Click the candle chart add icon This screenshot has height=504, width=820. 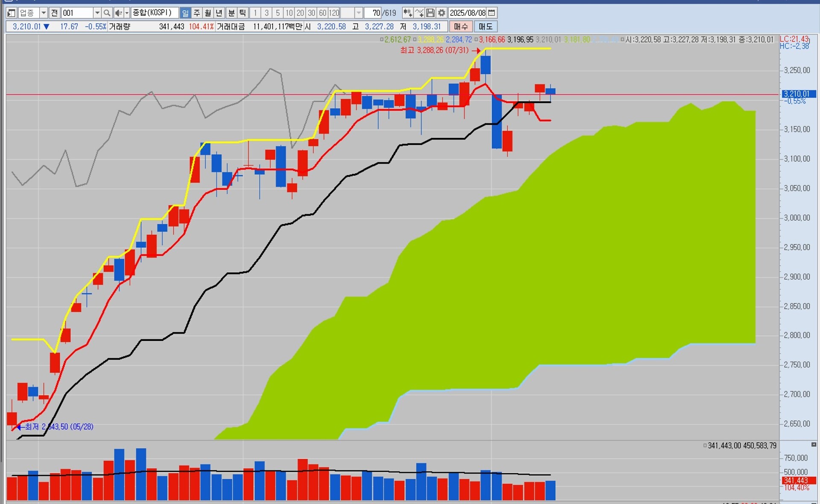point(407,13)
